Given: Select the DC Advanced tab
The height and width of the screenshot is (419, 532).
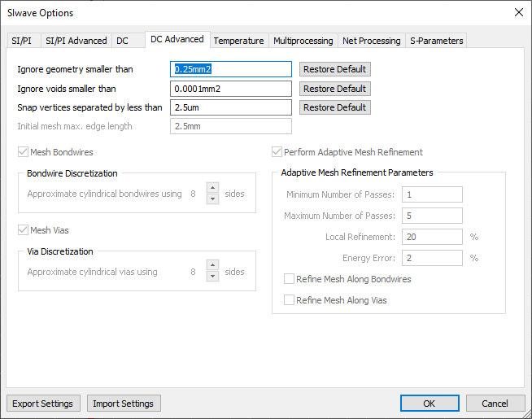Looking at the screenshot, I should coord(177,40).
